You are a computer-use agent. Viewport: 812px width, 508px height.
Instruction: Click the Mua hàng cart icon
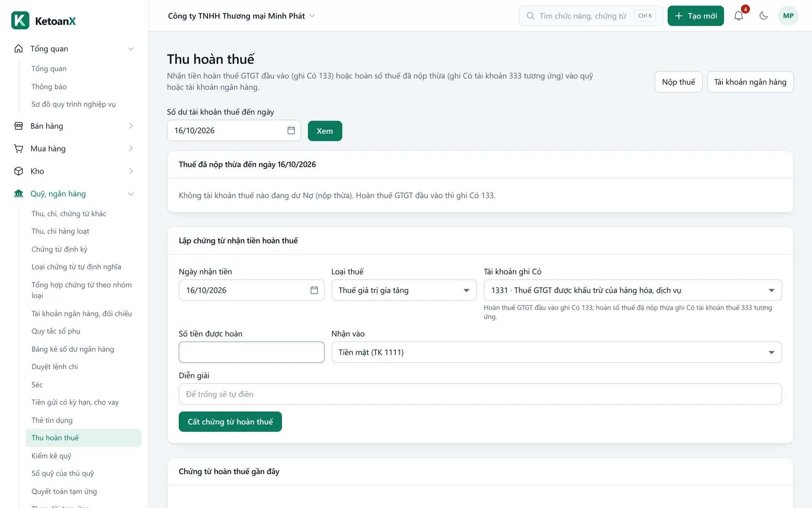pos(19,149)
